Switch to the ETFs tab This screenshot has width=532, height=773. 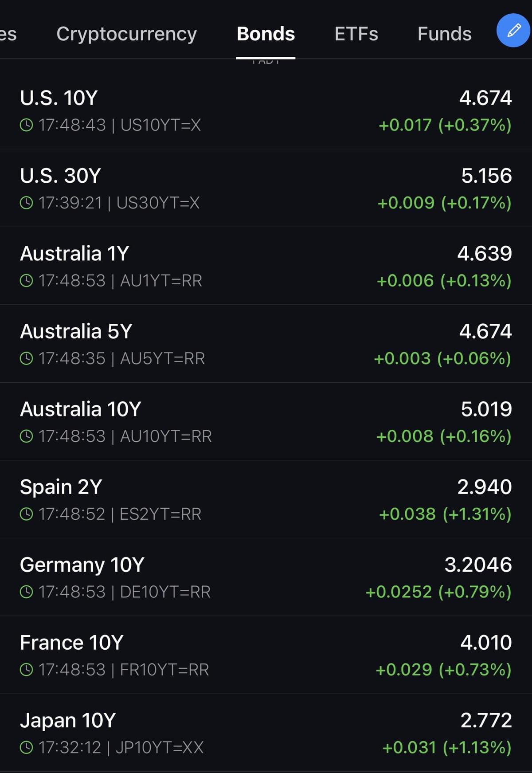pyautogui.click(x=356, y=34)
